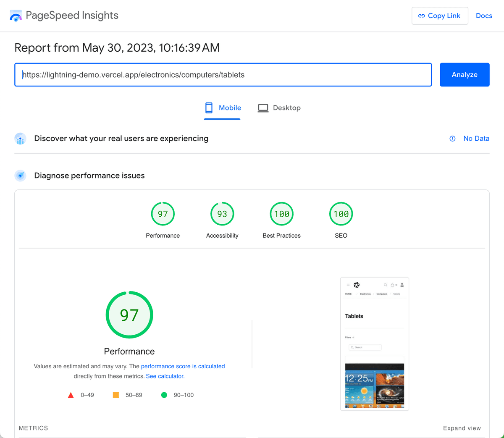Click the green circle 90–100 legend icon
This screenshot has height=438, width=504.
click(x=164, y=395)
